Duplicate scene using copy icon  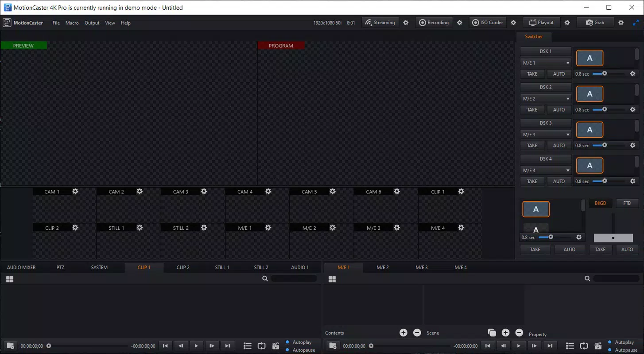(492, 333)
